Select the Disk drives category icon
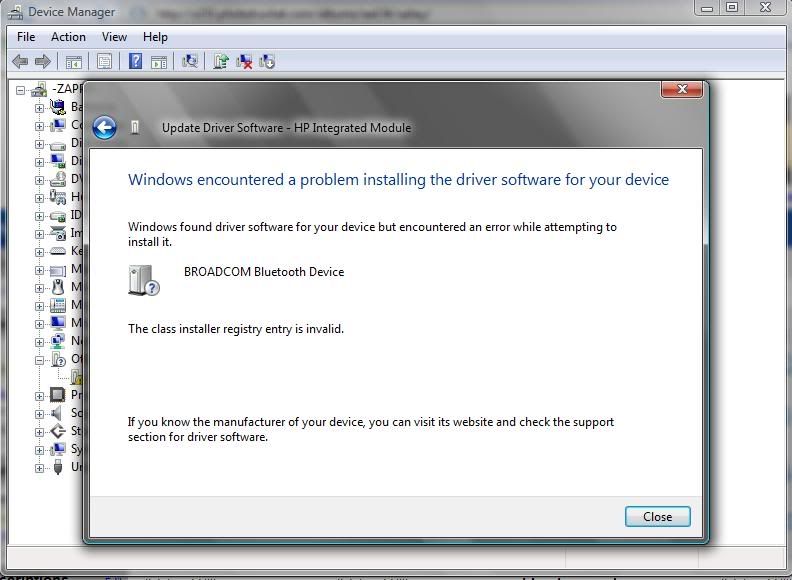 click(x=58, y=144)
